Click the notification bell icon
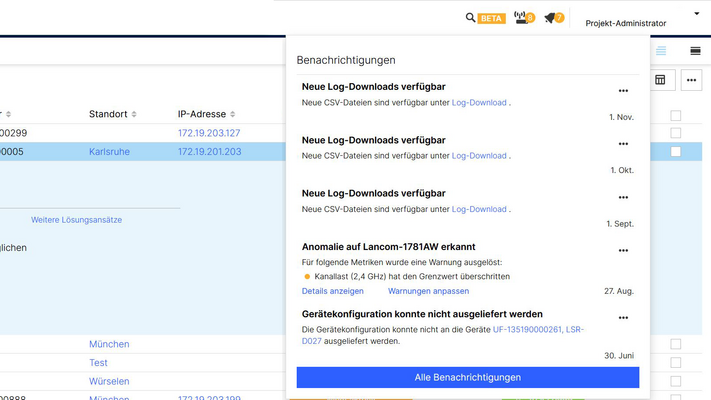Screen dimensions: 711x400 [x=553, y=18]
